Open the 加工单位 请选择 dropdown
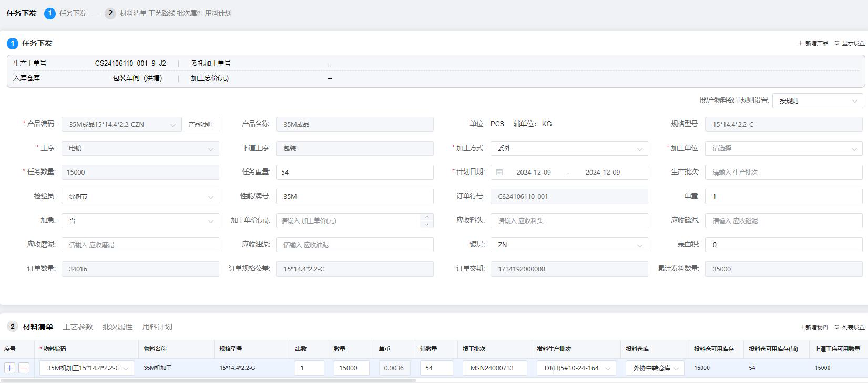This screenshot has width=868, height=384. [x=783, y=148]
